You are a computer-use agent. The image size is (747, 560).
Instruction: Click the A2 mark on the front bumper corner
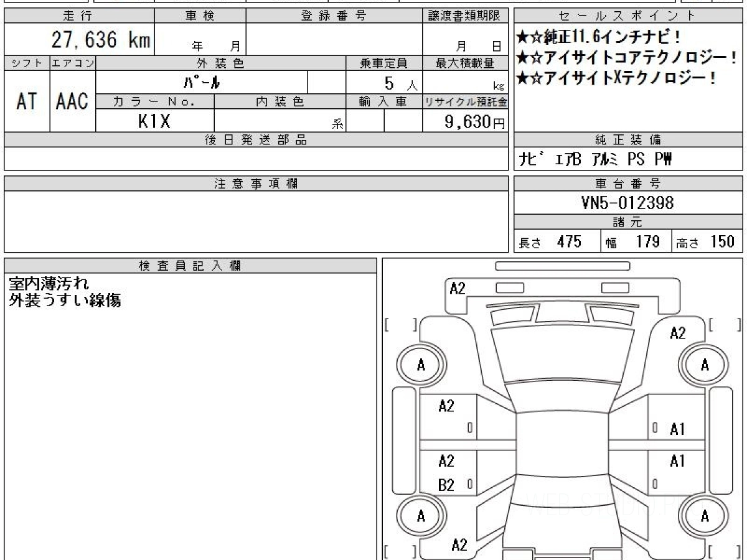point(458,288)
